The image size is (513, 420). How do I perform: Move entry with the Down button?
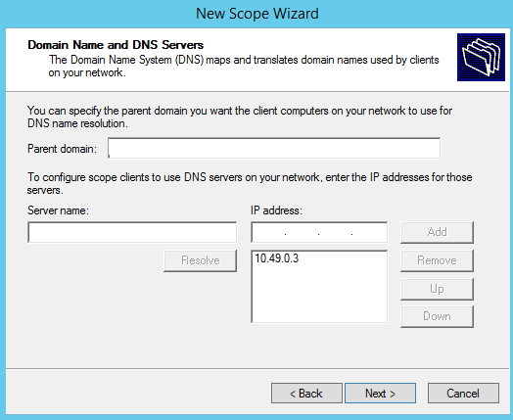coord(437,316)
